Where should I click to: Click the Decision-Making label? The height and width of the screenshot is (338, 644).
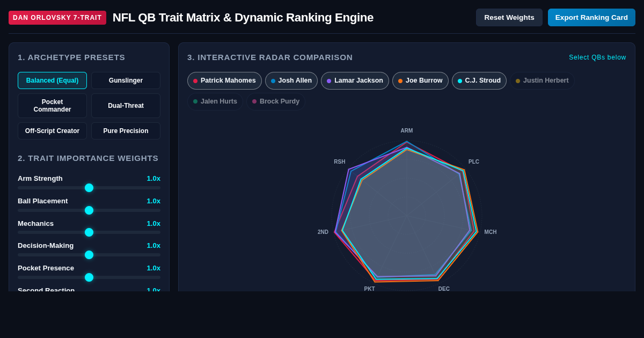[46, 246]
